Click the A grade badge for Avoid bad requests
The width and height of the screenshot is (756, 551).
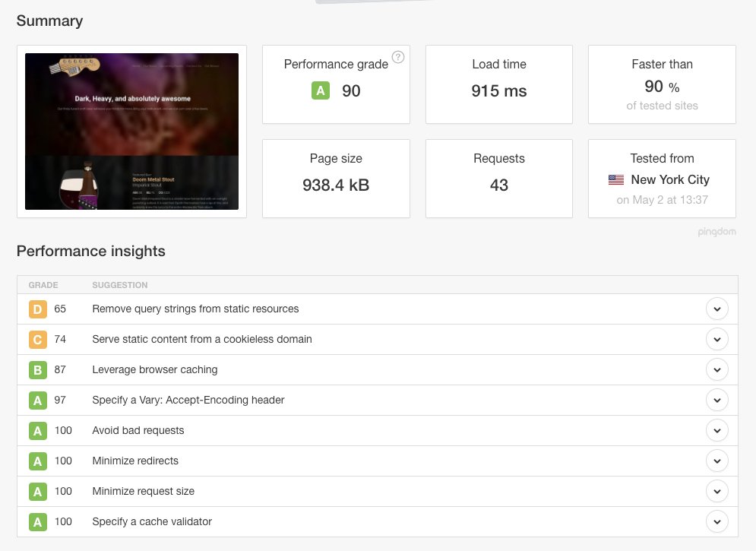(x=38, y=431)
